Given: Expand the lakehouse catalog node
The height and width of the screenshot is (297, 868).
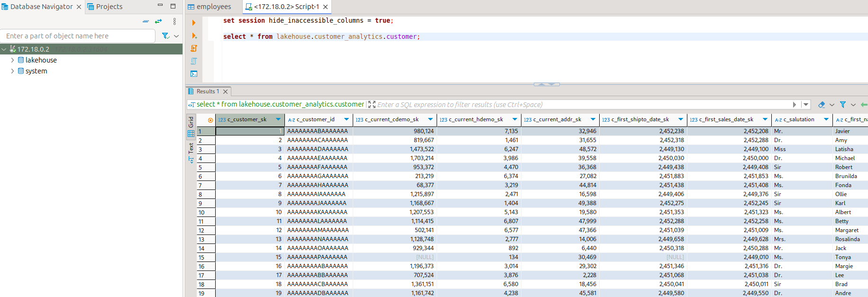Looking at the screenshot, I should [x=12, y=60].
